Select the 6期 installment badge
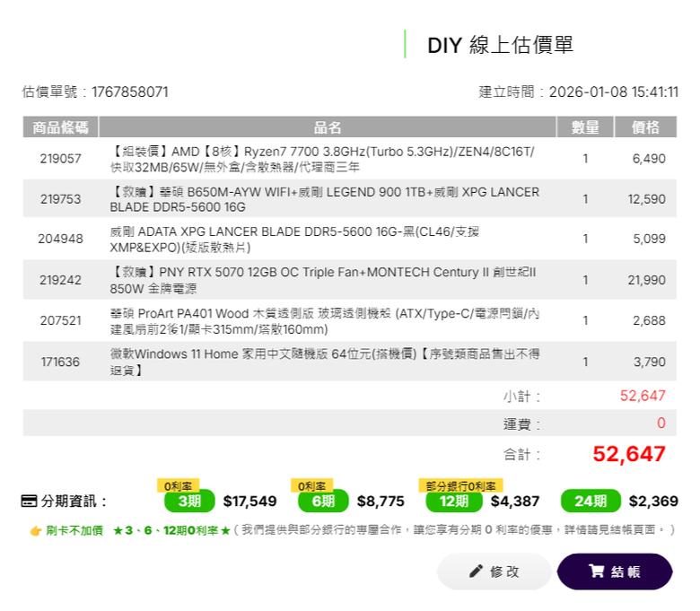 (323, 501)
